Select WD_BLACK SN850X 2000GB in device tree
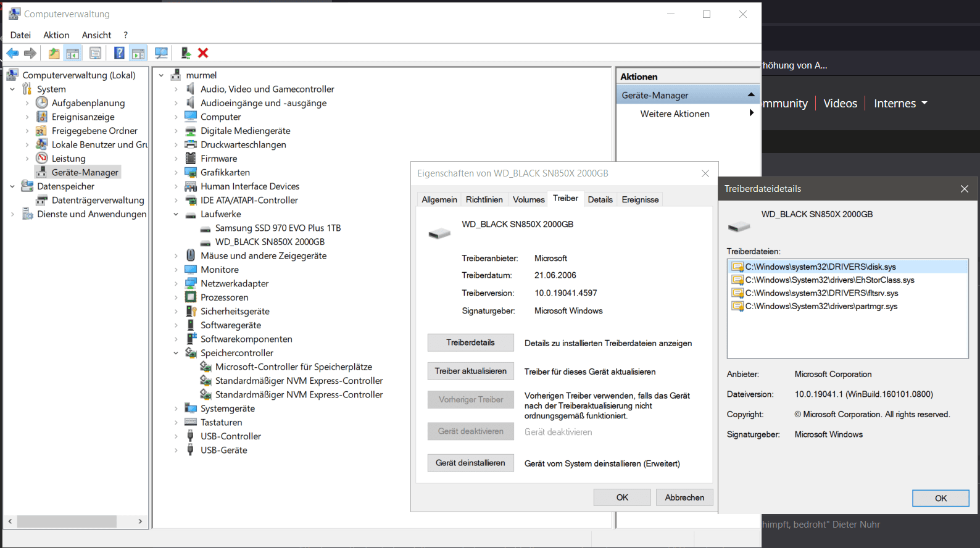 tap(270, 242)
